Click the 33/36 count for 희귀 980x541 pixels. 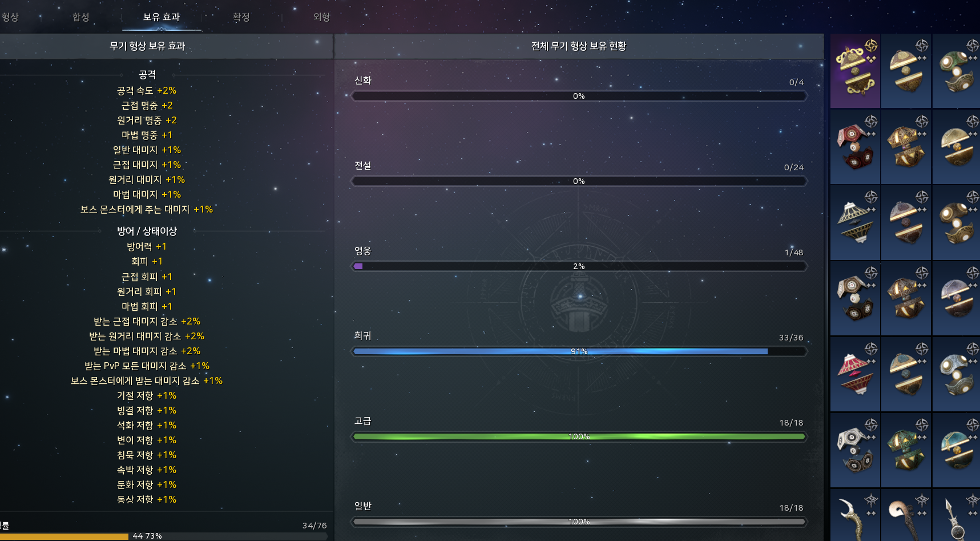point(791,338)
